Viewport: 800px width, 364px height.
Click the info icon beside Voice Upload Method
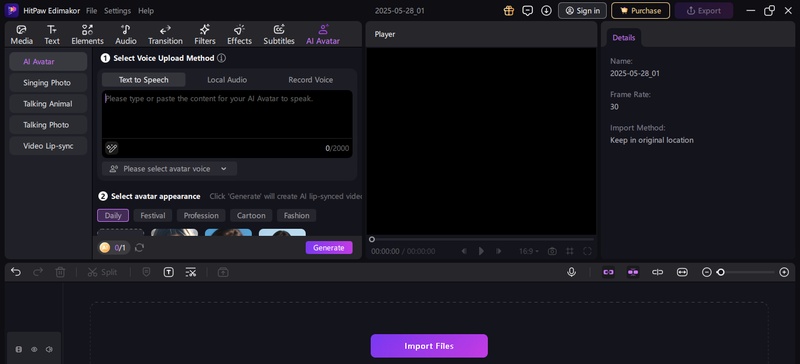click(x=221, y=58)
